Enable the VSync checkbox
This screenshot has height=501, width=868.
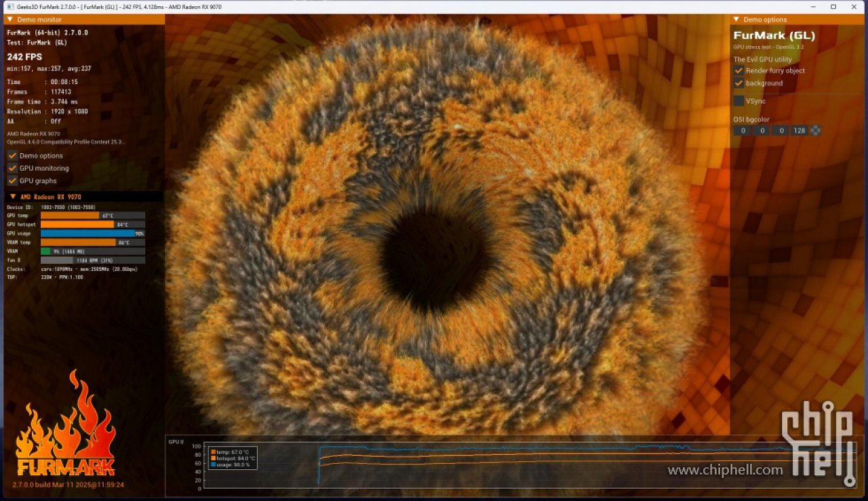tap(738, 101)
